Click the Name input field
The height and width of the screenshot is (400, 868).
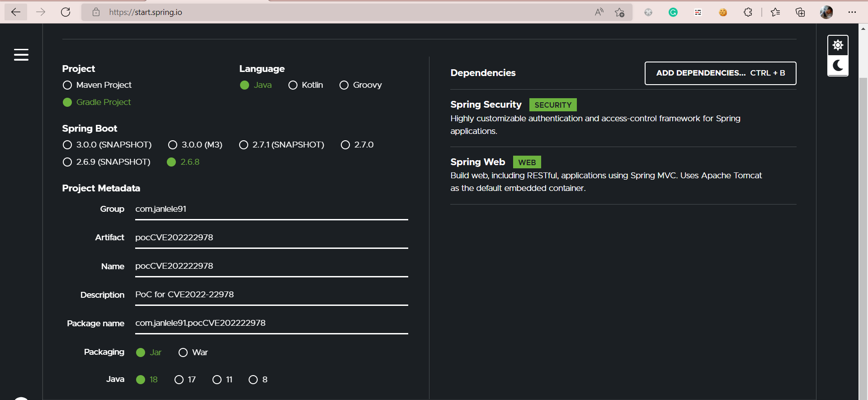(271, 266)
